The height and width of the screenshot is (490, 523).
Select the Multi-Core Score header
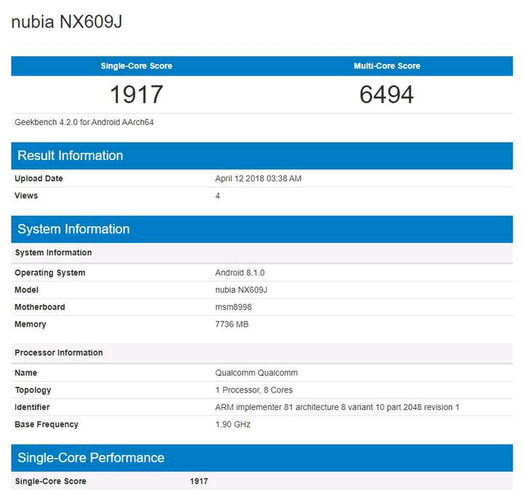click(387, 66)
